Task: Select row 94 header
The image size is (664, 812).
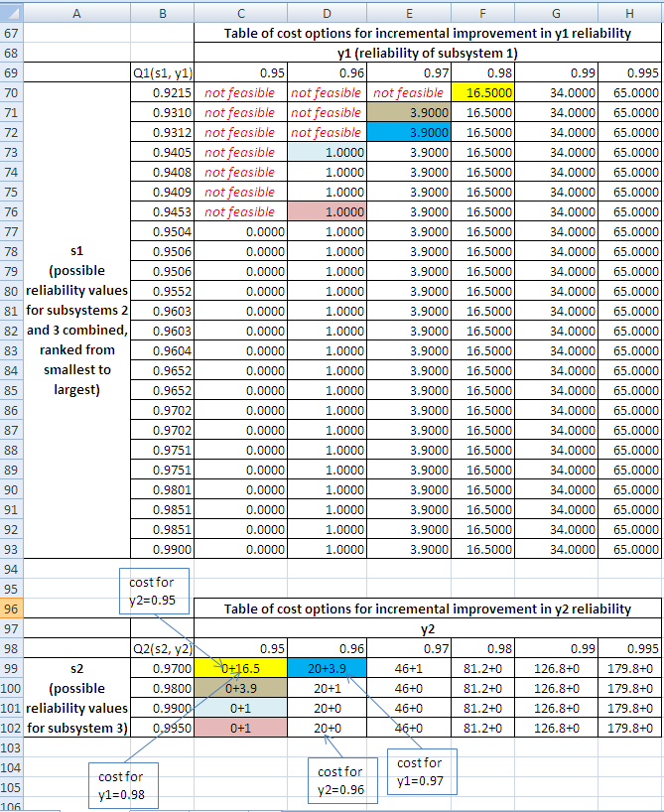Action: point(11,569)
